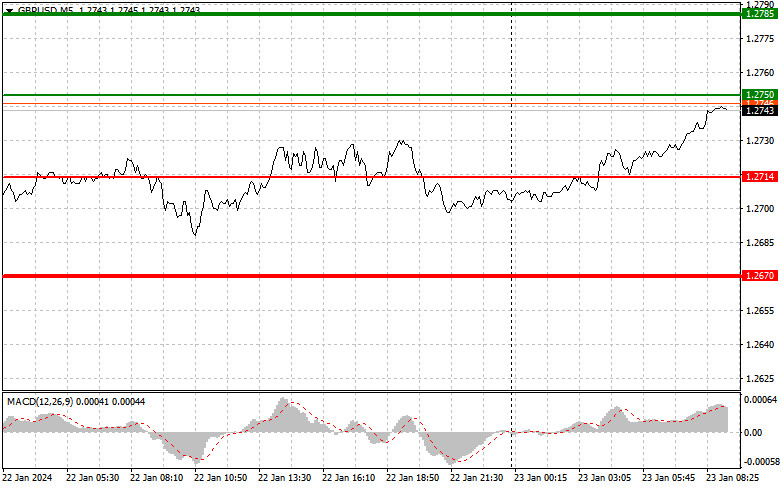Click the 0.00064 MACD scale value
The image size is (781, 489).
(x=760, y=400)
